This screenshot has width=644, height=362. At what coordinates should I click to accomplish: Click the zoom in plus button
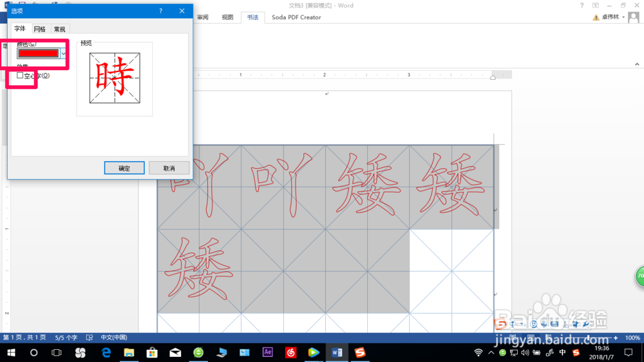(616, 338)
